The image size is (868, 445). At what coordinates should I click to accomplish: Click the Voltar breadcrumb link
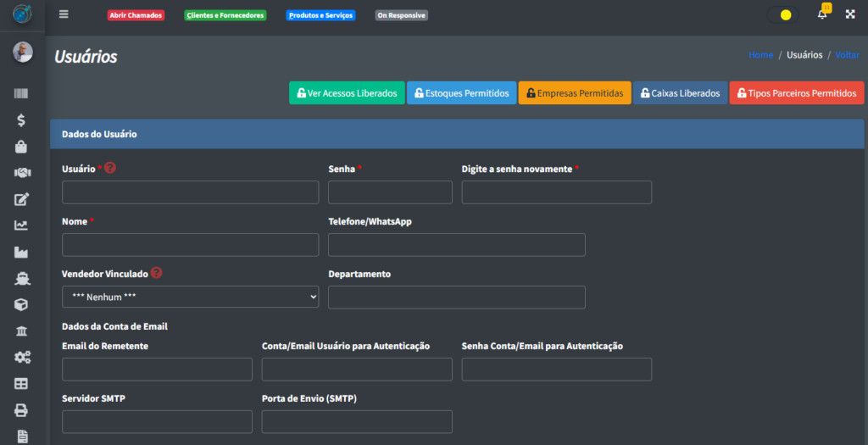click(847, 55)
